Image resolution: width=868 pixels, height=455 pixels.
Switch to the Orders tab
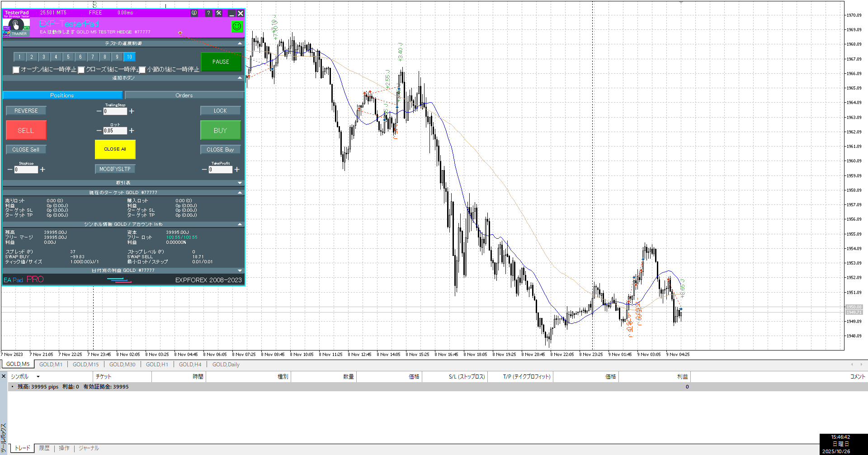coord(184,95)
